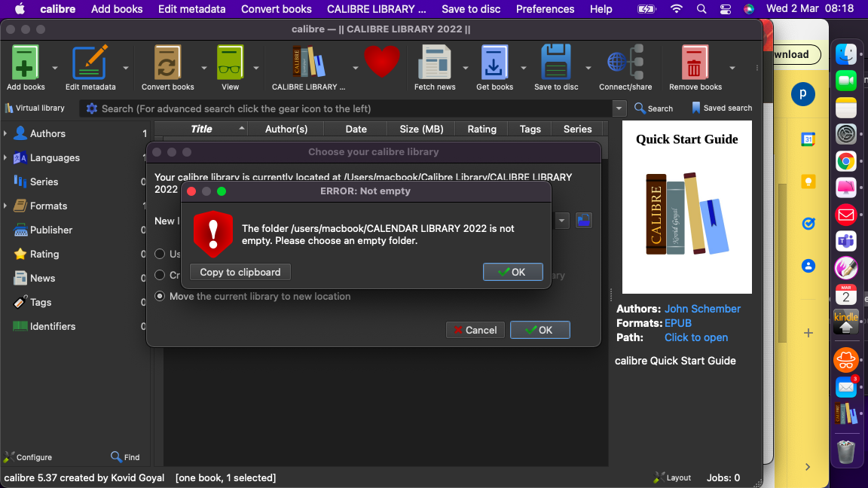The width and height of the screenshot is (868, 488).
Task: Click Siri icon in menu bar
Action: pyautogui.click(x=748, y=9)
